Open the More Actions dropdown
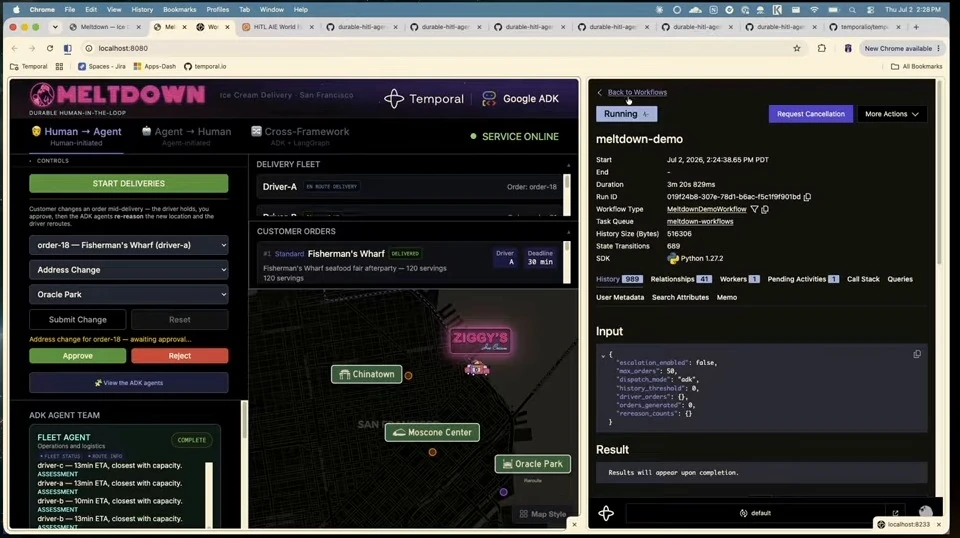Image resolution: width=960 pixels, height=538 pixels. pyautogui.click(x=891, y=114)
